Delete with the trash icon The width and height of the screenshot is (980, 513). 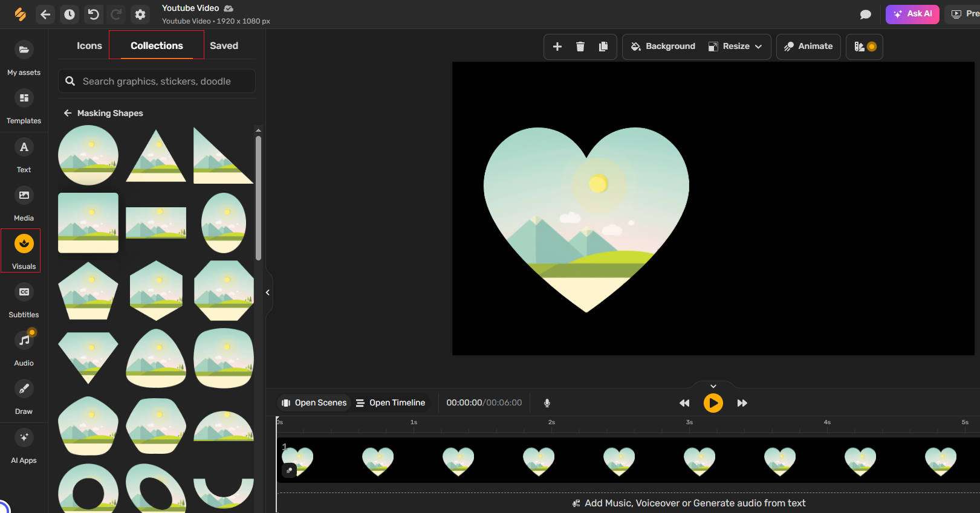click(580, 47)
